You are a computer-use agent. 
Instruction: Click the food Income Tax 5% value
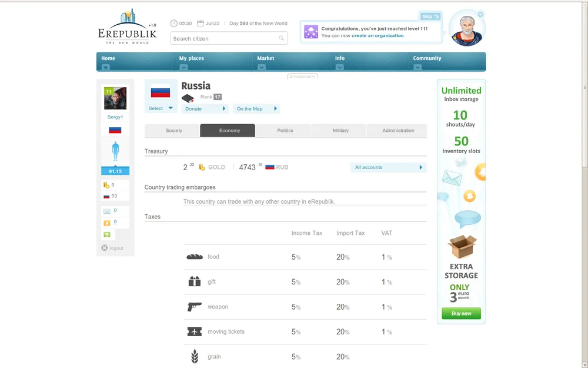296,257
